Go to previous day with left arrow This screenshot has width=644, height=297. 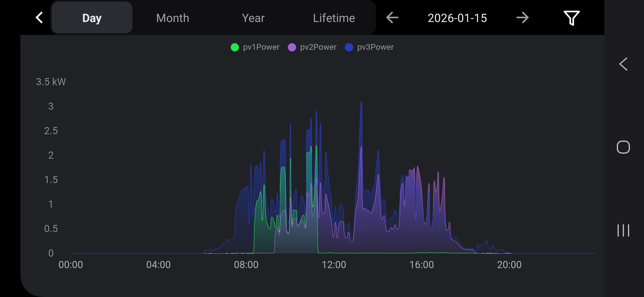[x=392, y=18]
